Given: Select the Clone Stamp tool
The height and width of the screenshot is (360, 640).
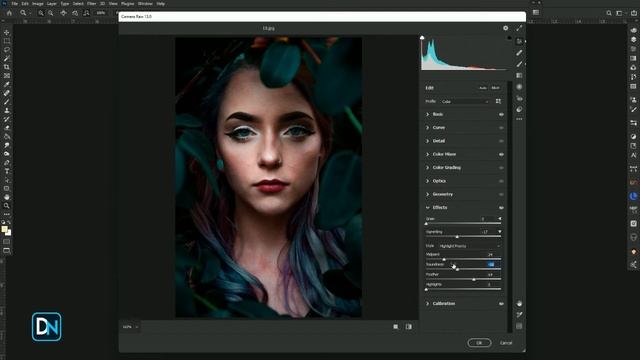Looking at the screenshot, I should coord(7,111).
